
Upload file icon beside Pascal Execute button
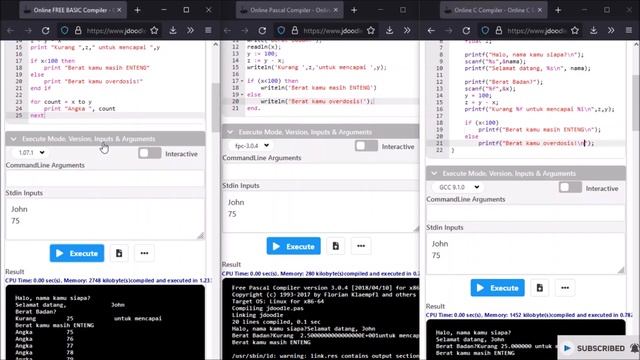336,246
